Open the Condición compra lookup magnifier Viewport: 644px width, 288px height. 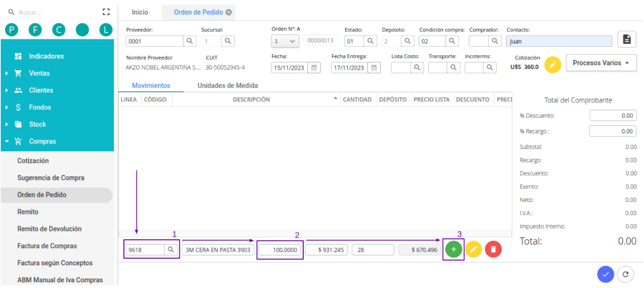coord(452,41)
